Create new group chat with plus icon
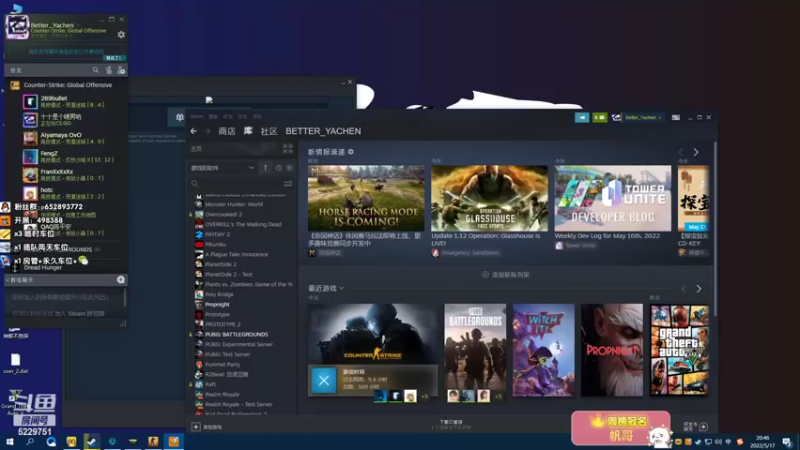This screenshot has height=450, width=800. pyautogui.click(x=121, y=280)
